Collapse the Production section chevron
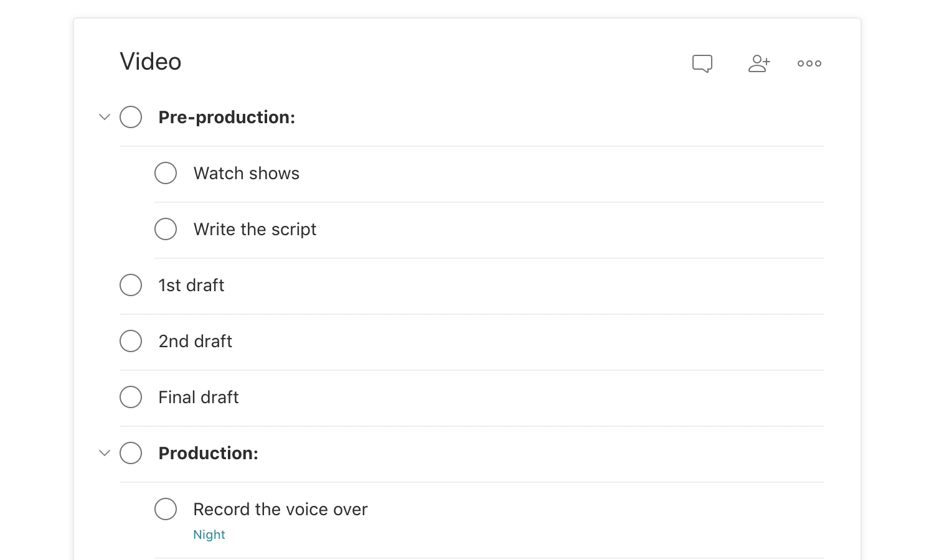 click(x=105, y=453)
